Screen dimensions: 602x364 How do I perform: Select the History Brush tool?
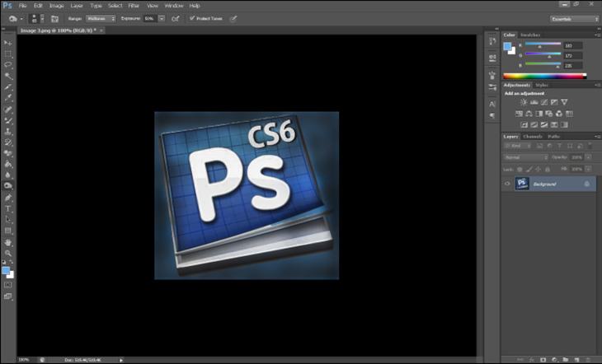tap(7, 142)
